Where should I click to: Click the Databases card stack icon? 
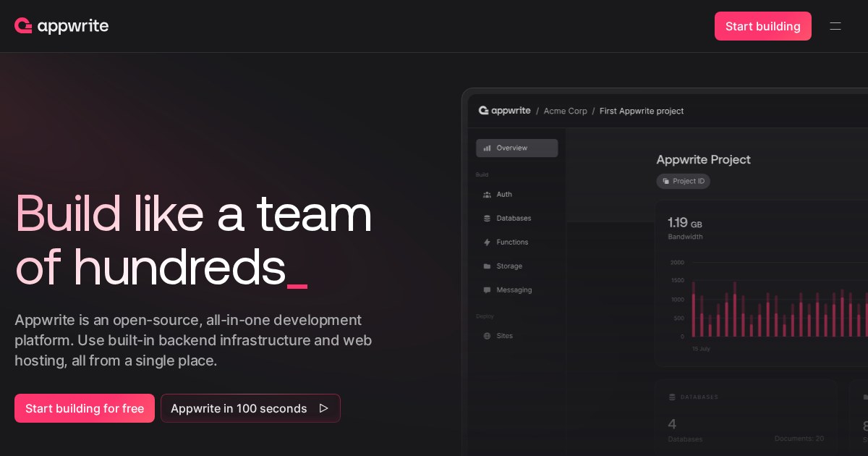(x=672, y=397)
